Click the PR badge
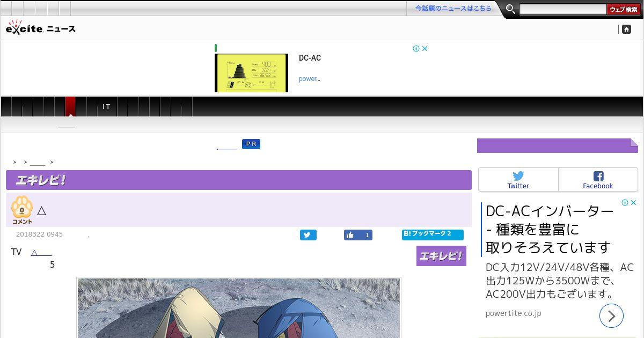 251,144
